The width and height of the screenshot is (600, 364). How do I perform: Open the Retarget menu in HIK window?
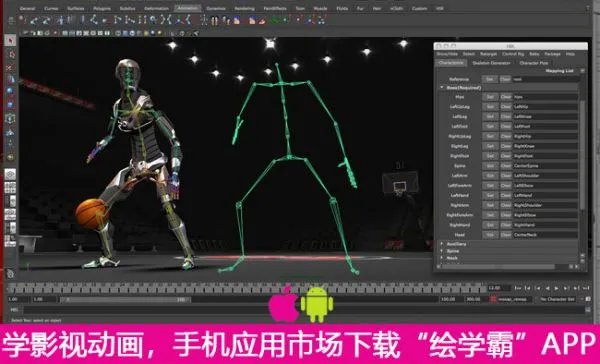click(488, 54)
